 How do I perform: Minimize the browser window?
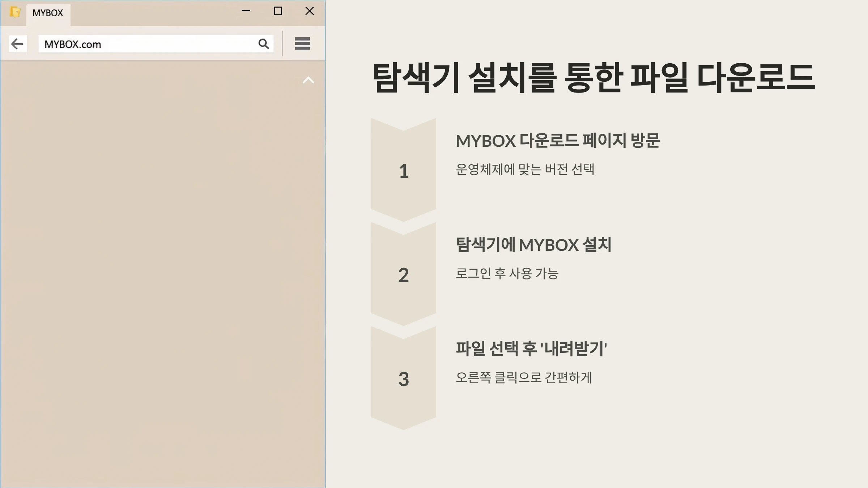click(246, 11)
